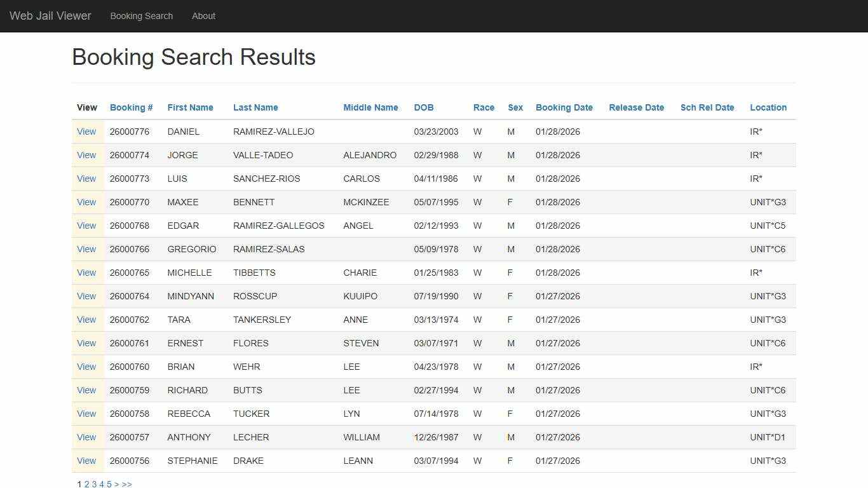Viewport: 868px width, 488px height.
Task: View booking 26000776 for DANIEL RAMIREZ-VALLEJO
Action: [x=86, y=132]
